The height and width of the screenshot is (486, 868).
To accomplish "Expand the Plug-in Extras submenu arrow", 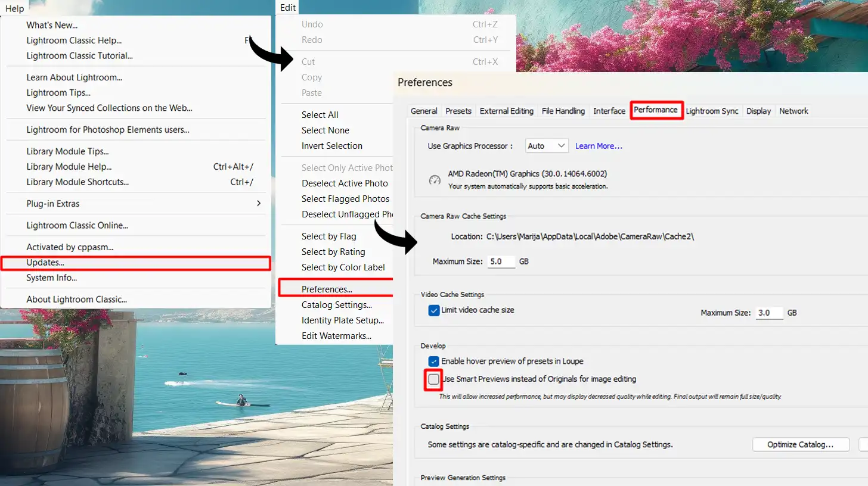I will 259,204.
